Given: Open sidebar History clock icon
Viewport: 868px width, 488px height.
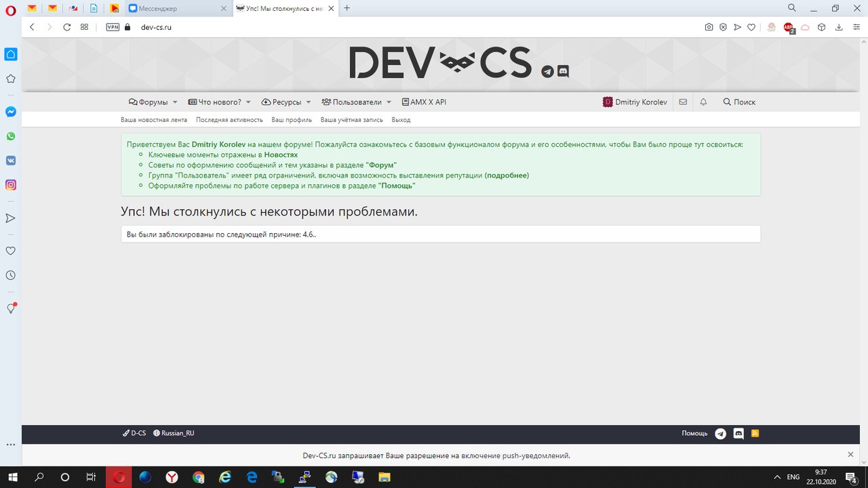Looking at the screenshot, I should click(x=11, y=275).
